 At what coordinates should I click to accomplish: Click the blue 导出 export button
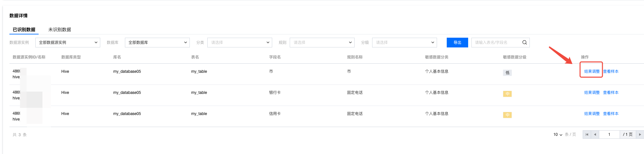457,43
